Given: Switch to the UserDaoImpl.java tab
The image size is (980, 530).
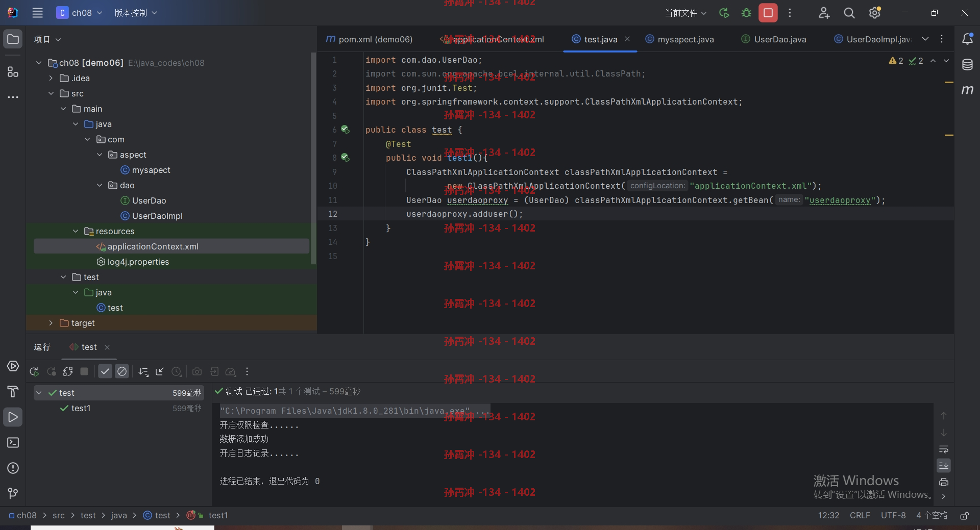Looking at the screenshot, I should coord(873,39).
